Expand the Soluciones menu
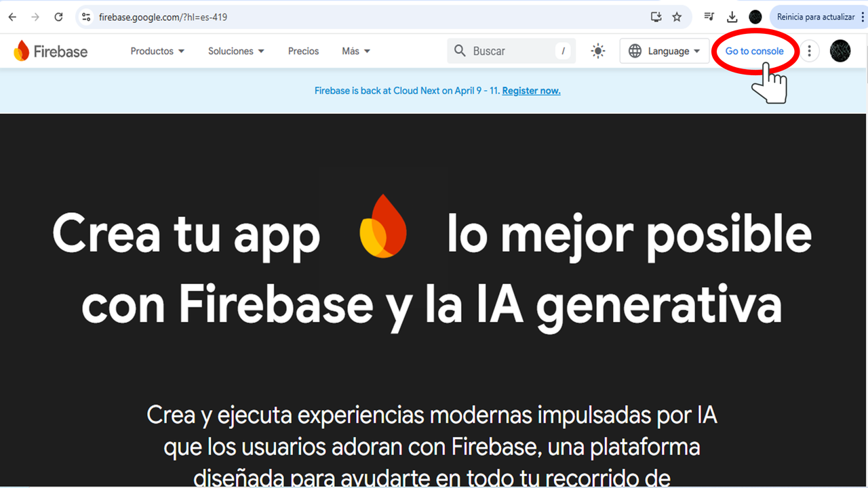The height and width of the screenshot is (488, 868). (x=236, y=51)
